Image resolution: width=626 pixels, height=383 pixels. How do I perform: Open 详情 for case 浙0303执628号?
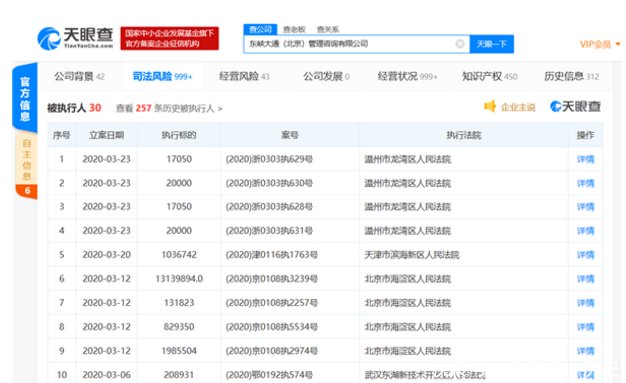point(585,207)
